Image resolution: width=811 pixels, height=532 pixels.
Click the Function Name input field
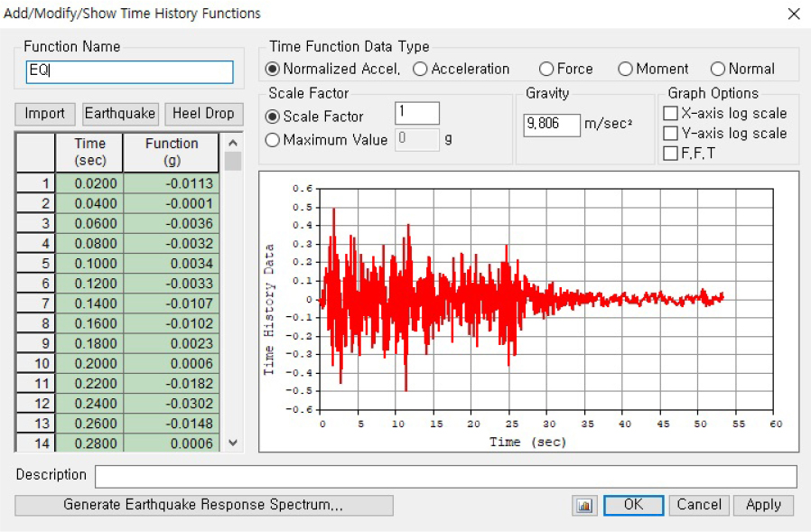[130, 72]
